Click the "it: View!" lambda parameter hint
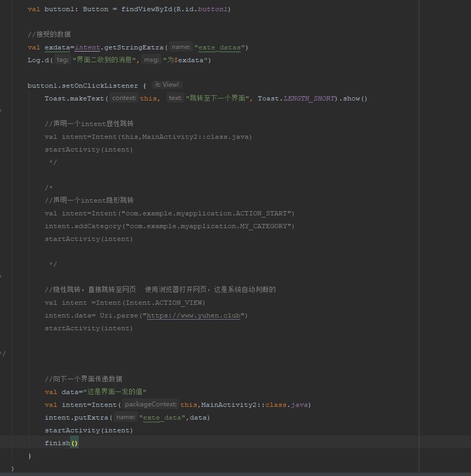This screenshot has height=476, width=471. (x=167, y=85)
